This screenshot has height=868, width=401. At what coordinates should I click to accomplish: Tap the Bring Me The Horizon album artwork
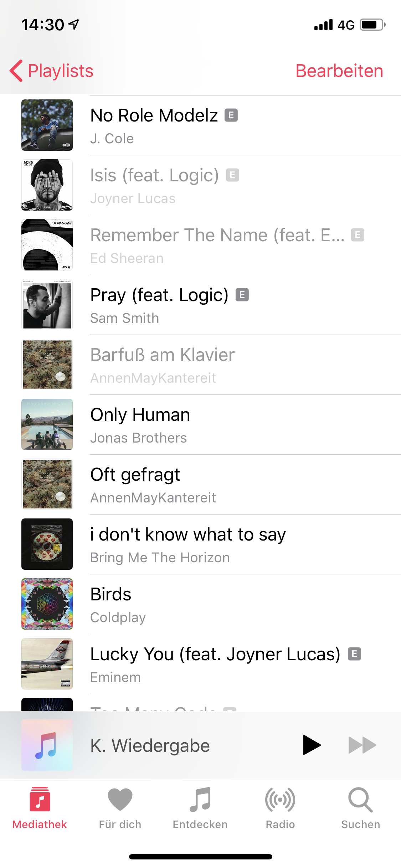coord(47,544)
